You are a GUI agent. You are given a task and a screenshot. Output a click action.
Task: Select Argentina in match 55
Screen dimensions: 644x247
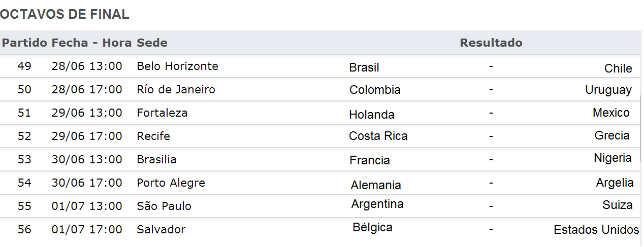(377, 204)
